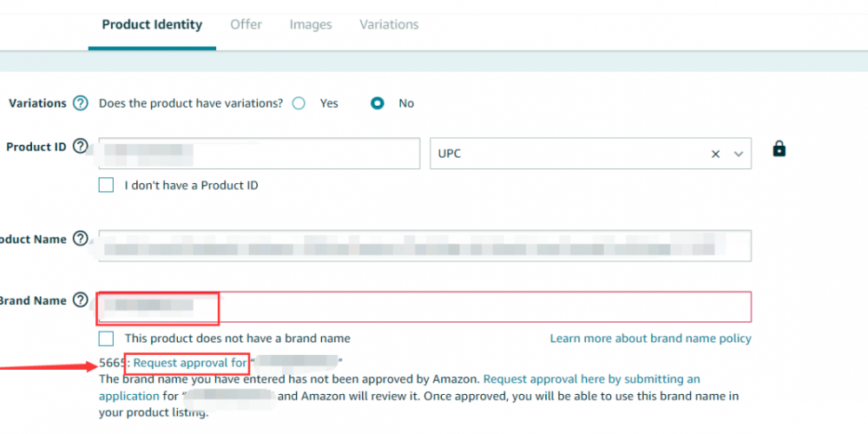Viewport: 868px width, 434px height.
Task: Click "Request approval for" link
Action: point(189,363)
